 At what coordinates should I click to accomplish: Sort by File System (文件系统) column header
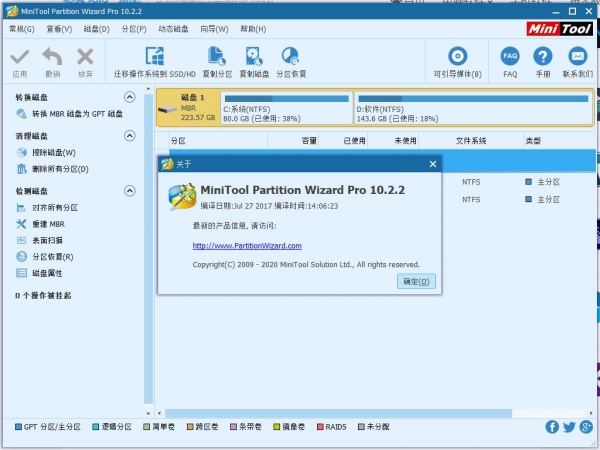coord(471,141)
